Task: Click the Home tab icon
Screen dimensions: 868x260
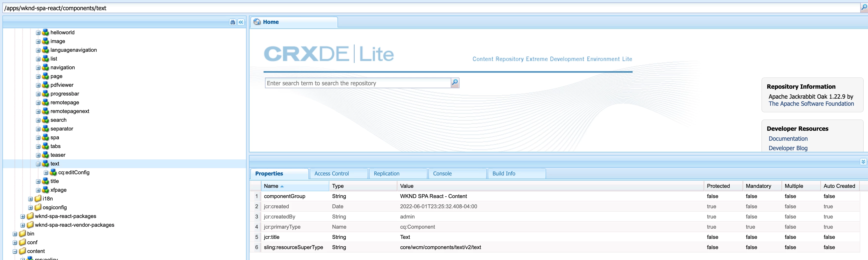Action: (257, 22)
